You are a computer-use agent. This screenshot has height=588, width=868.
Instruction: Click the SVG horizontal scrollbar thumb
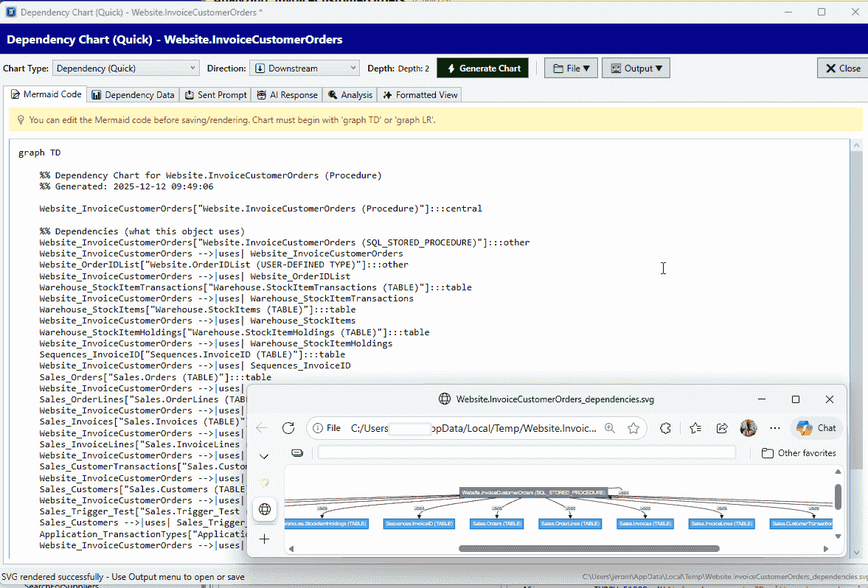pos(588,548)
